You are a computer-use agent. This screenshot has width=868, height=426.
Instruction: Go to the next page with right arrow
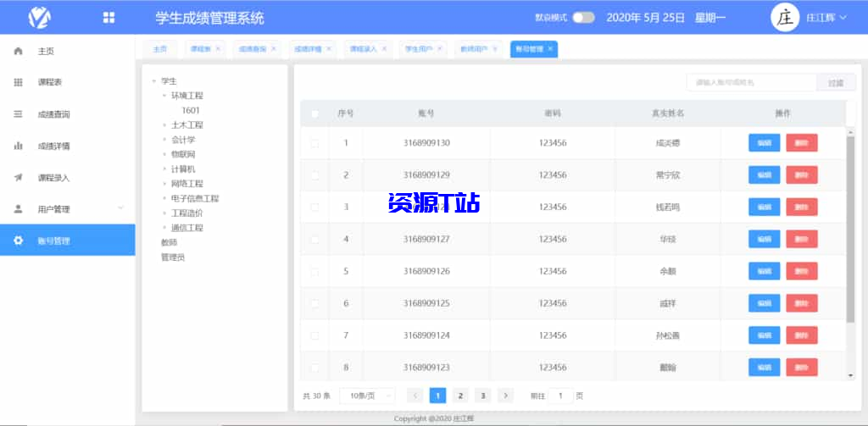[505, 396]
